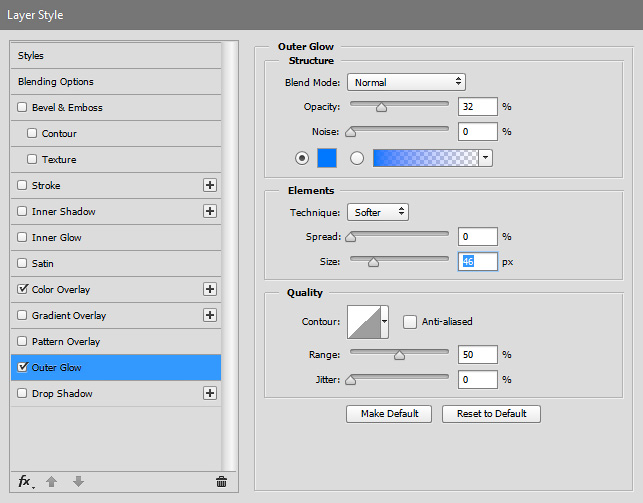
Task: Open the Styles section
Action: (x=116, y=55)
